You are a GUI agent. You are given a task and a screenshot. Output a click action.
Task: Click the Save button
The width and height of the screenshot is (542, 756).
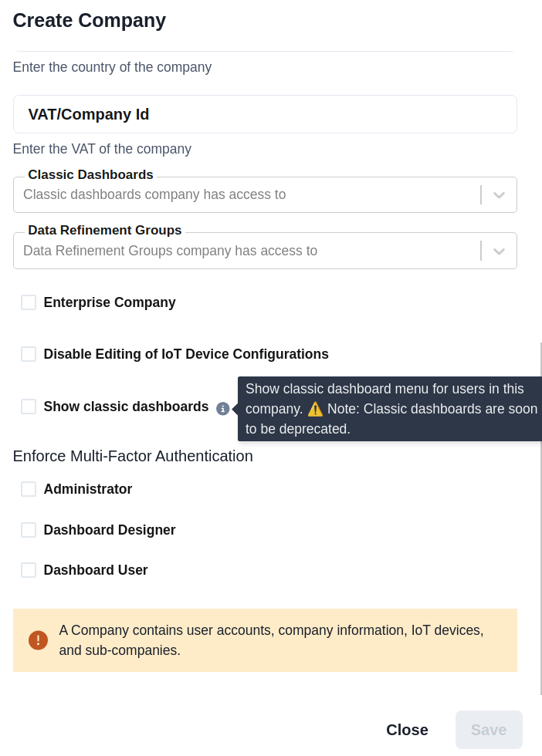click(489, 730)
